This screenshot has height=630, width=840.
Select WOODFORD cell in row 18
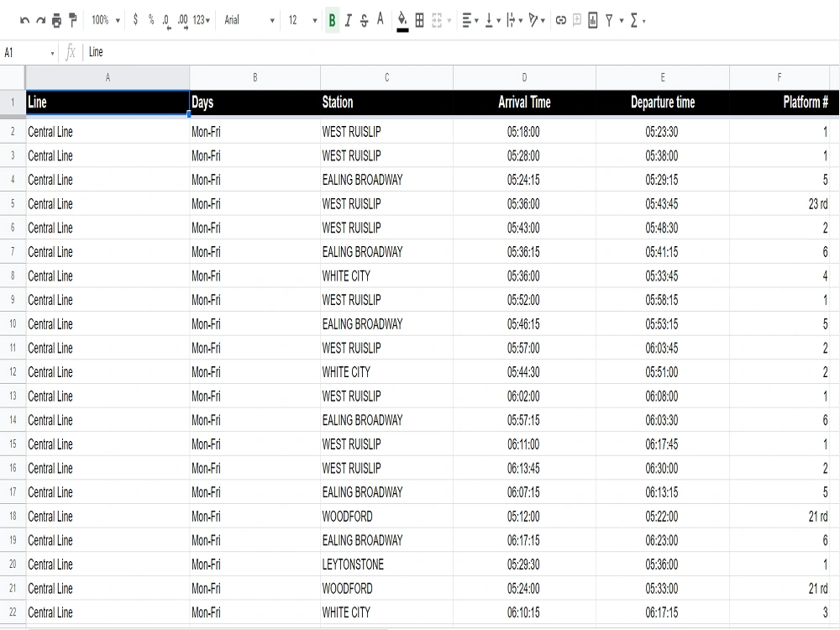386,517
